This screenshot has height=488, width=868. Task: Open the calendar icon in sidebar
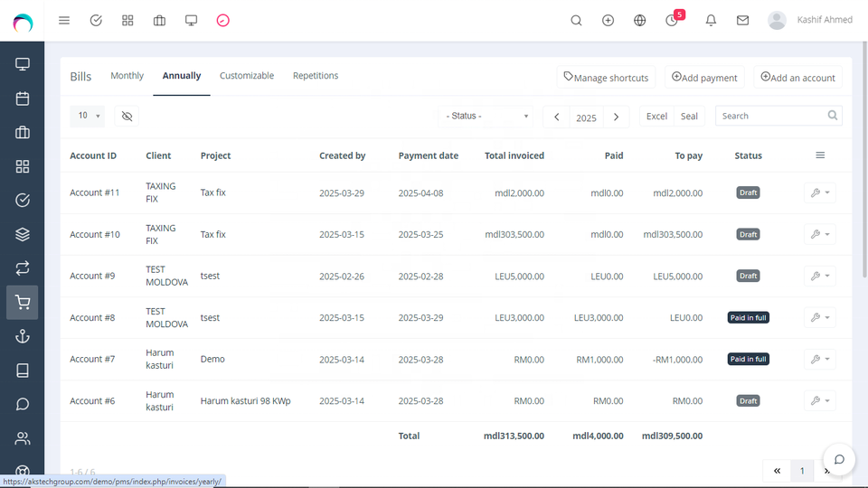pos(23,99)
